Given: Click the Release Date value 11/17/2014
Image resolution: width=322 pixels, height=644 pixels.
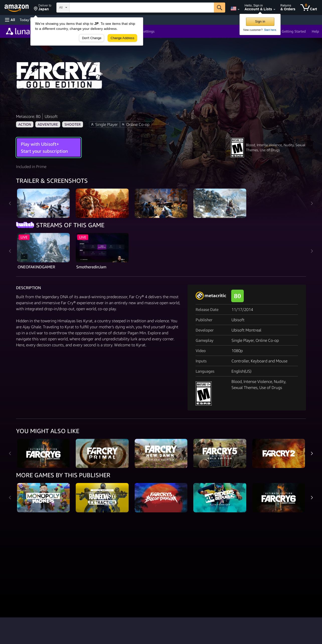Looking at the screenshot, I should pyautogui.click(x=242, y=309).
